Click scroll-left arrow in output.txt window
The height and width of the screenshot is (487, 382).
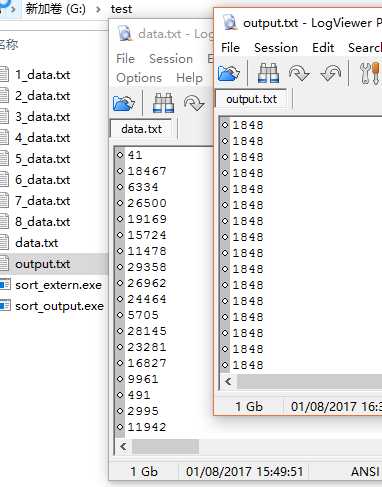[x=228, y=381]
